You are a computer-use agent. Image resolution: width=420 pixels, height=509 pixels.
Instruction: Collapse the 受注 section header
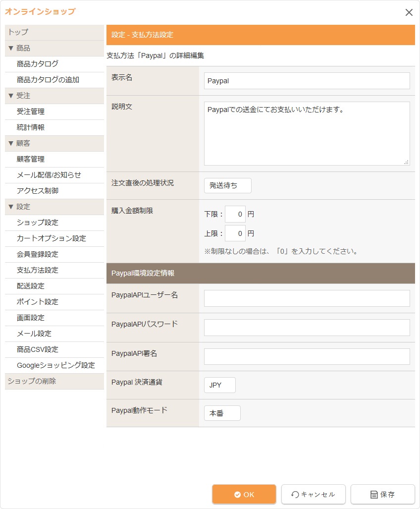(x=19, y=96)
